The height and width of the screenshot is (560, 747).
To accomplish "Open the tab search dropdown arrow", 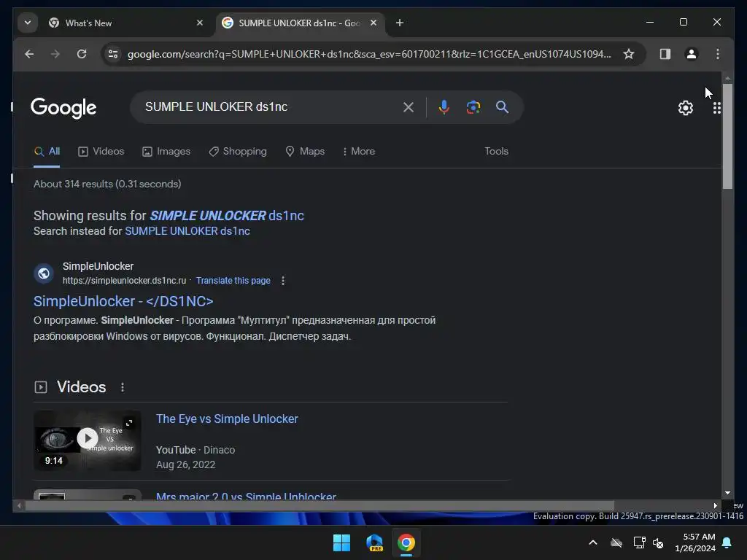I will click(28, 23).
